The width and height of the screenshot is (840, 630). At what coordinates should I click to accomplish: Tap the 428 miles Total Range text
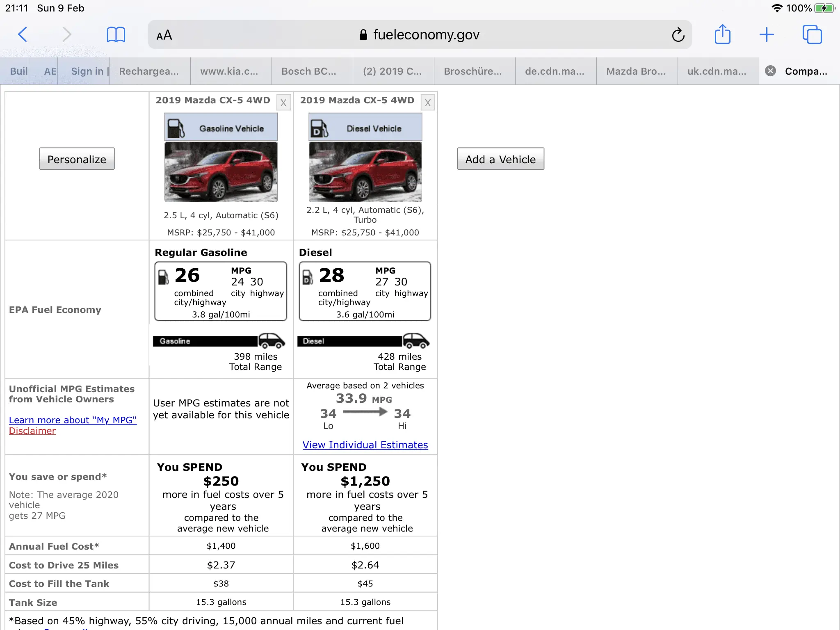coord(400,362)
